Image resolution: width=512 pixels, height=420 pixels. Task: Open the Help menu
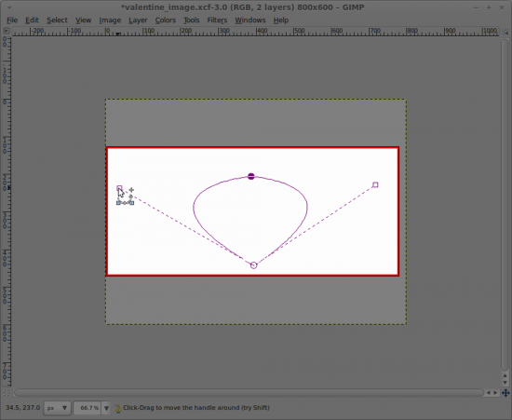click(x=281, y=20)
